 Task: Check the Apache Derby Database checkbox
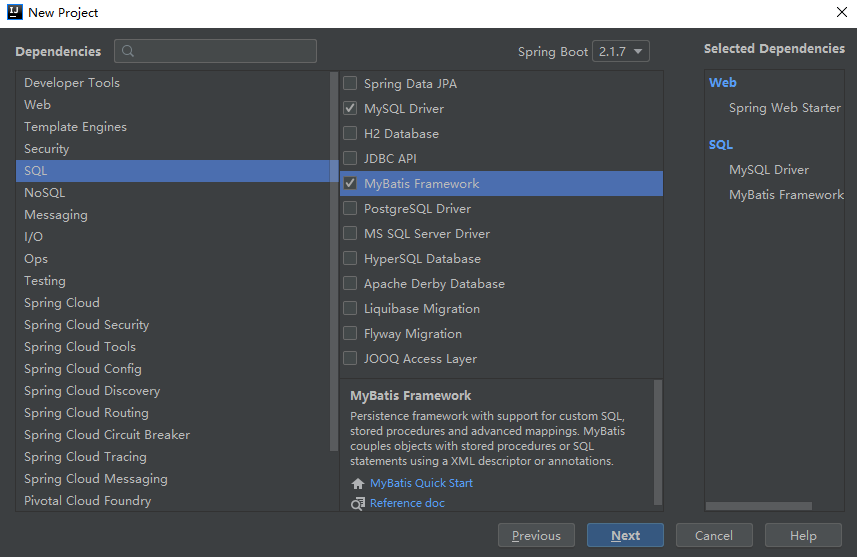click(350, 283)
